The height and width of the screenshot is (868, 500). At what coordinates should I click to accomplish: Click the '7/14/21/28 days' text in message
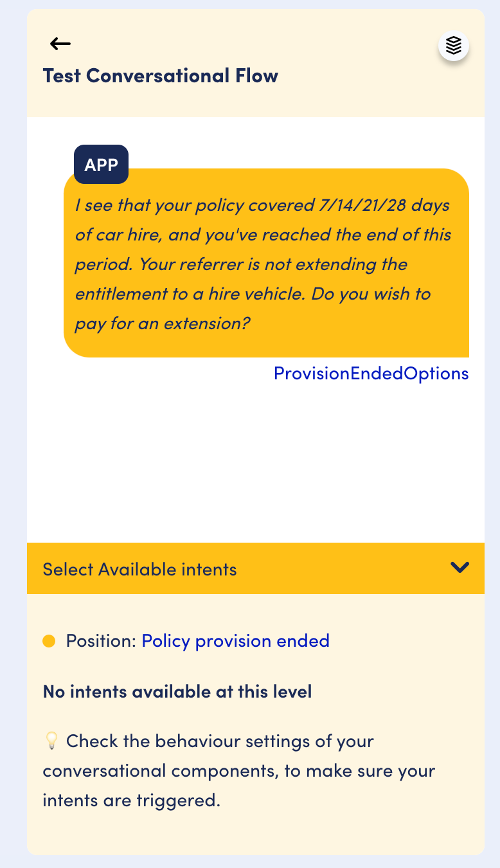coord(384,206)
